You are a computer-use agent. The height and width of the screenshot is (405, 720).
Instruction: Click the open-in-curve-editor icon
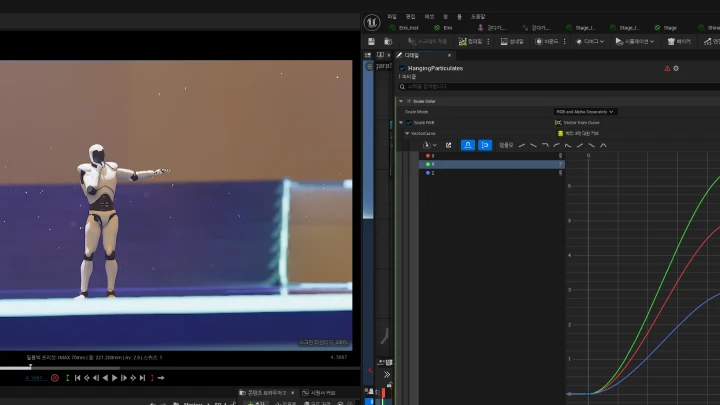(448, 145)
